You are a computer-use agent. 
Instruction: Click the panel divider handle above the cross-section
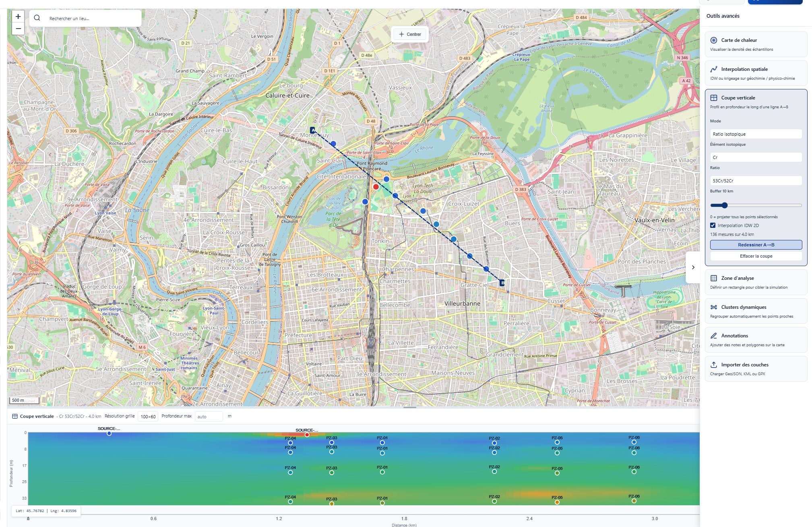410,407
